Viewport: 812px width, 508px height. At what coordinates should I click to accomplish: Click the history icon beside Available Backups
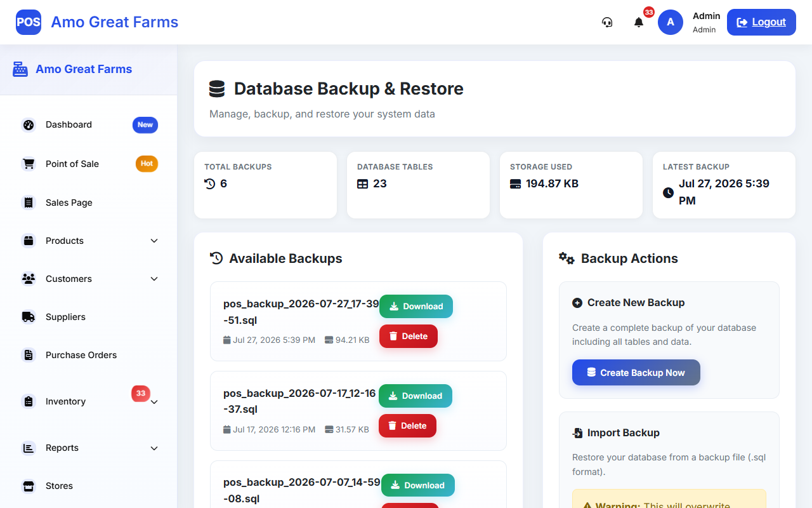216,258
